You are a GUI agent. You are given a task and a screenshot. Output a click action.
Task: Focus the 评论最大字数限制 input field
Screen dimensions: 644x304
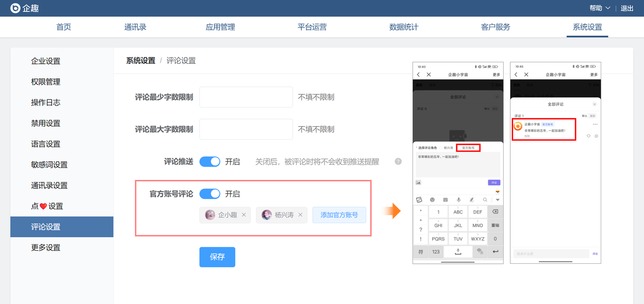point(246,129)
